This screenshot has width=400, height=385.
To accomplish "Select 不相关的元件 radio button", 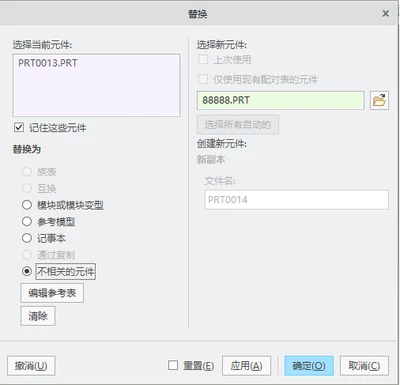I will click(27, 271).
